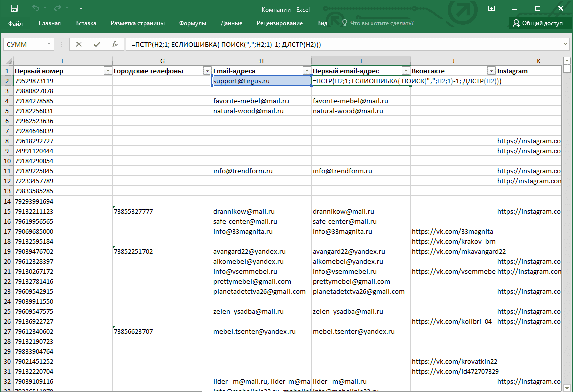
Task: Select column J header
Action: 453,61
